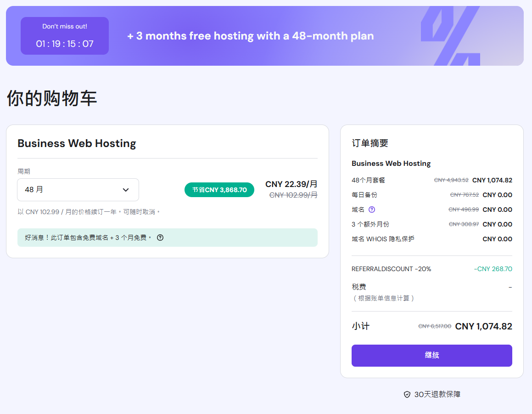The width and height of the screenshot is (532, 414).
Task: Click the CNY 22.39/月 monthly price
Action: 291,184
